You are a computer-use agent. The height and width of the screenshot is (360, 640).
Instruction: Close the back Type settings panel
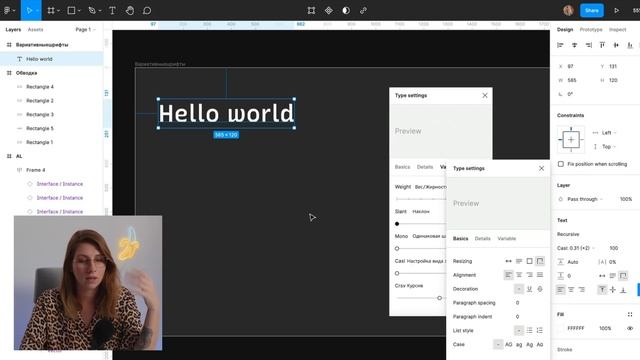click(x=484, y=96)
